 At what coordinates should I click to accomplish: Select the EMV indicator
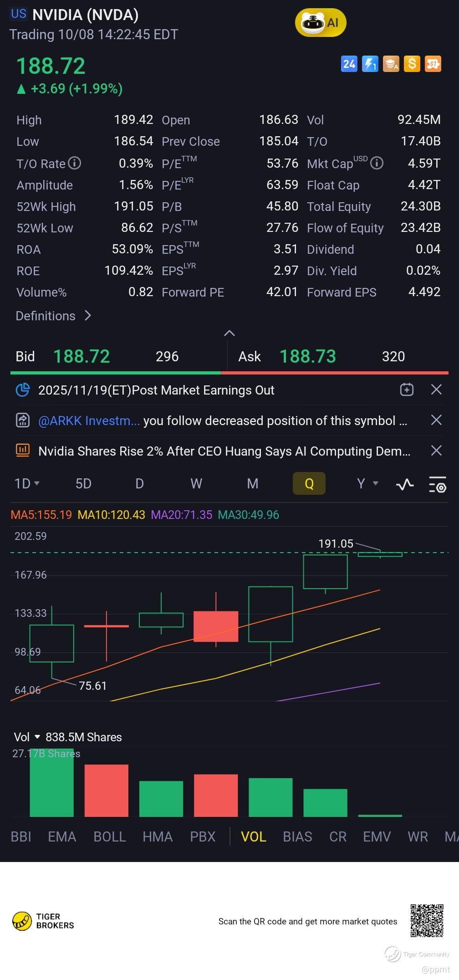click(377, 836)
